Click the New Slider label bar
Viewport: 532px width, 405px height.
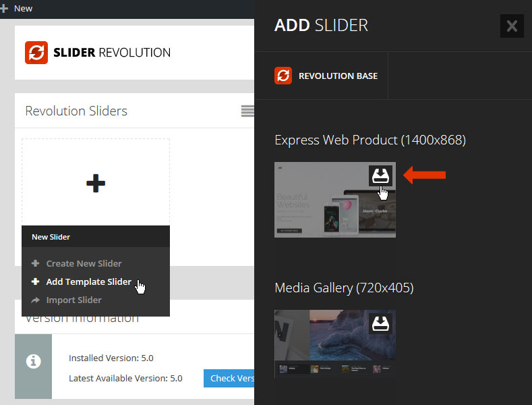pyautogui.click(x=95, y=237)
